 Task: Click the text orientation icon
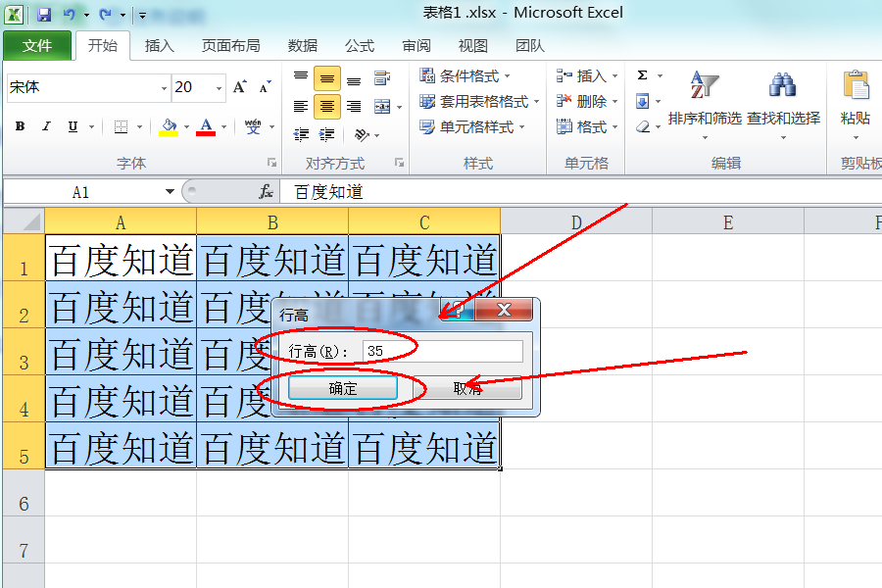(x=362, y=134)
